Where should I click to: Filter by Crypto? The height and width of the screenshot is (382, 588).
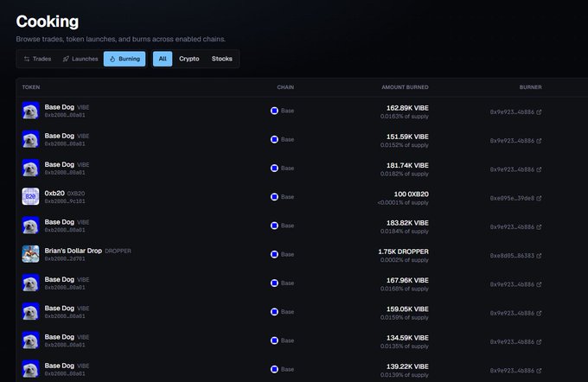click(189, 59)
